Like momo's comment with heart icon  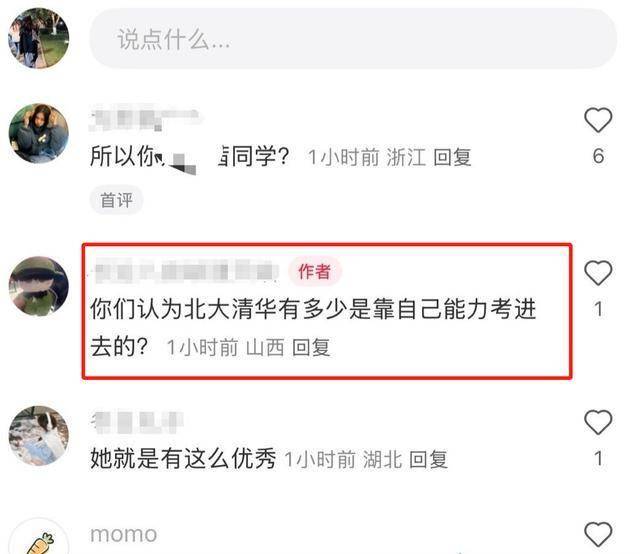(x=598, y=534)
